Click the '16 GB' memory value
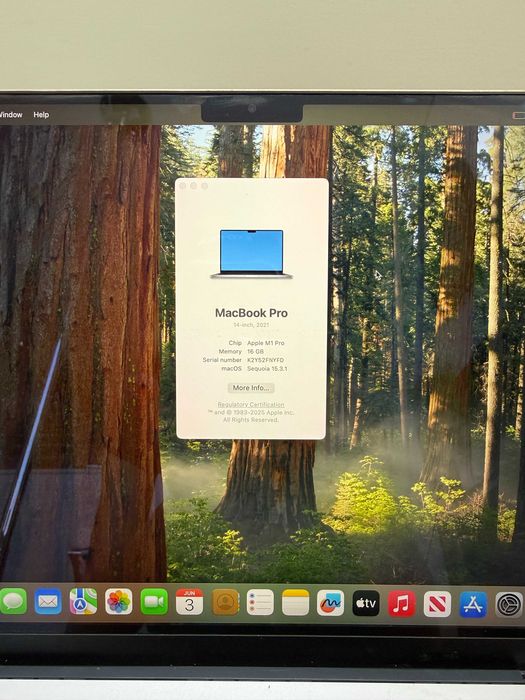This screenshot has height=700, width=525. pos(255,351)
